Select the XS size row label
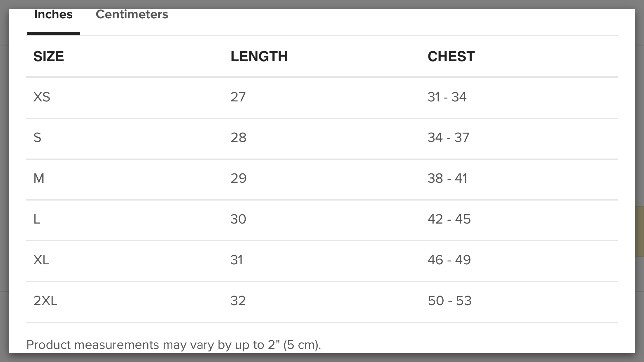The height and width of the screenshot is (362, 644). point(42,97)
